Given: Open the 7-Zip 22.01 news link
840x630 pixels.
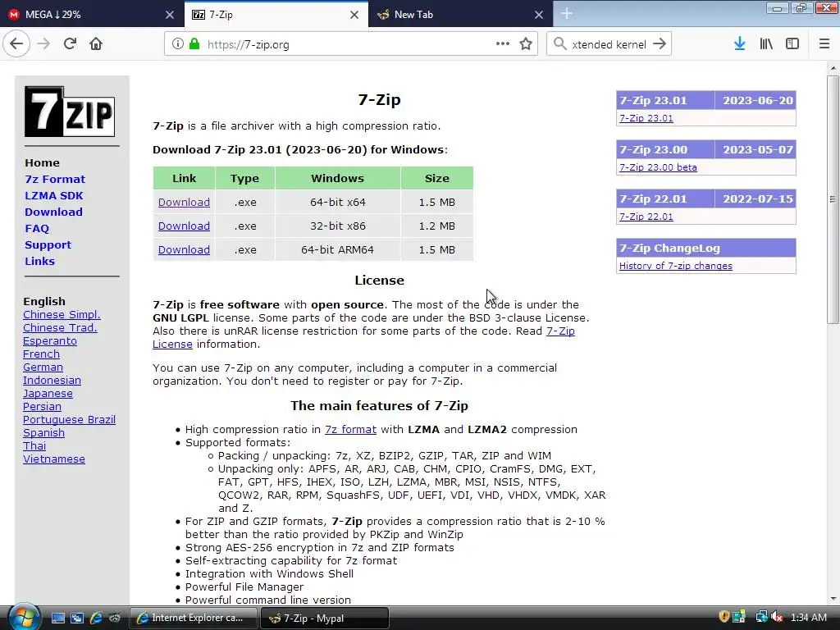Looking at the screenshot, I should pos(646,217).
